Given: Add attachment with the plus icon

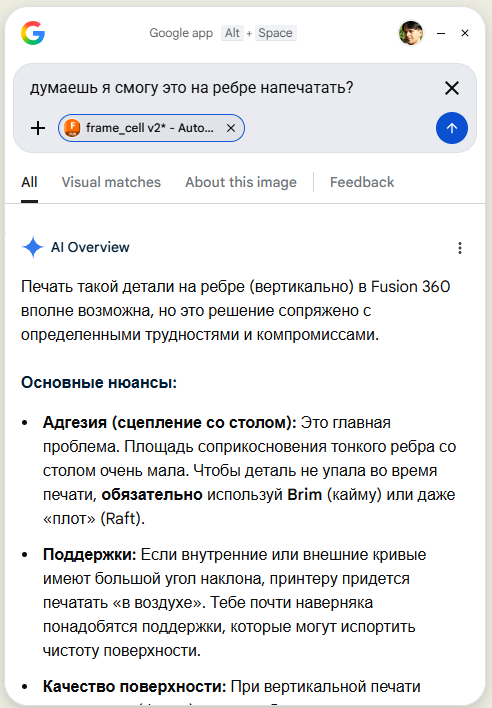Looking at the screenshot, I should tap(38, 128).
